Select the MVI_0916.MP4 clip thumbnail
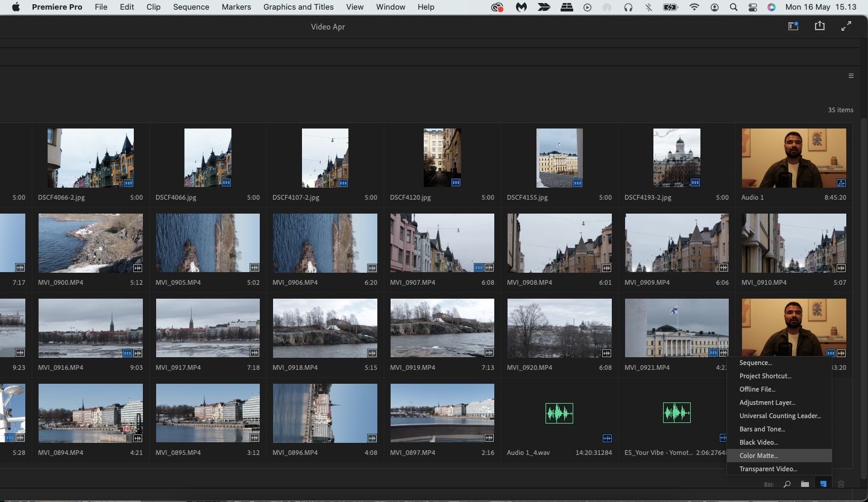The width and height of the screenshot is (868, 502). tap(90, 328)
